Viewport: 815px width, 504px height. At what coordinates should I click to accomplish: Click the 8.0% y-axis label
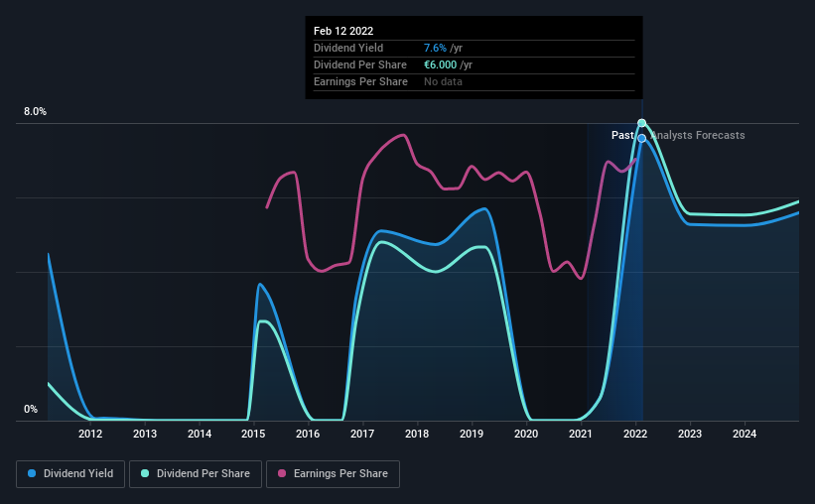coord(36,112)
